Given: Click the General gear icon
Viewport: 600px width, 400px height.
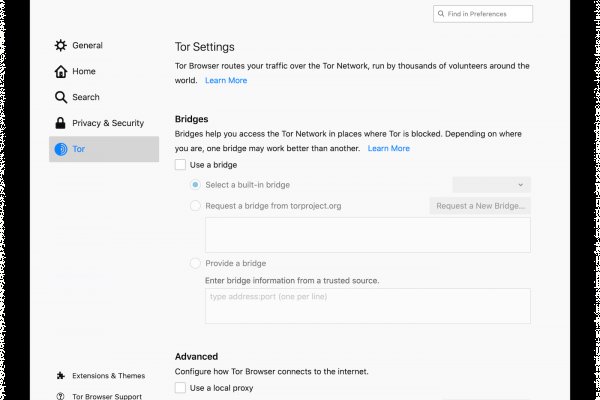Looking at the screenshot, I should click(61, 45).
